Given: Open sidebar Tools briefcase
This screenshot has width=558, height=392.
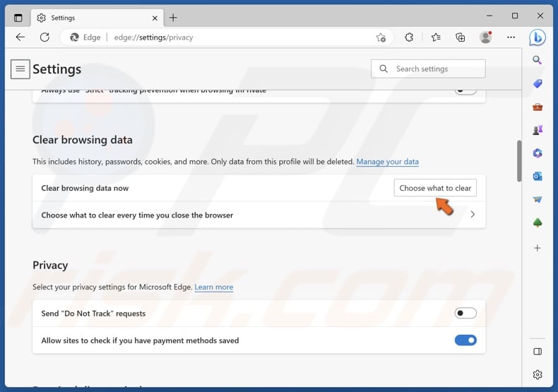Looking at the screenshot, I should (x=538, y=107).
